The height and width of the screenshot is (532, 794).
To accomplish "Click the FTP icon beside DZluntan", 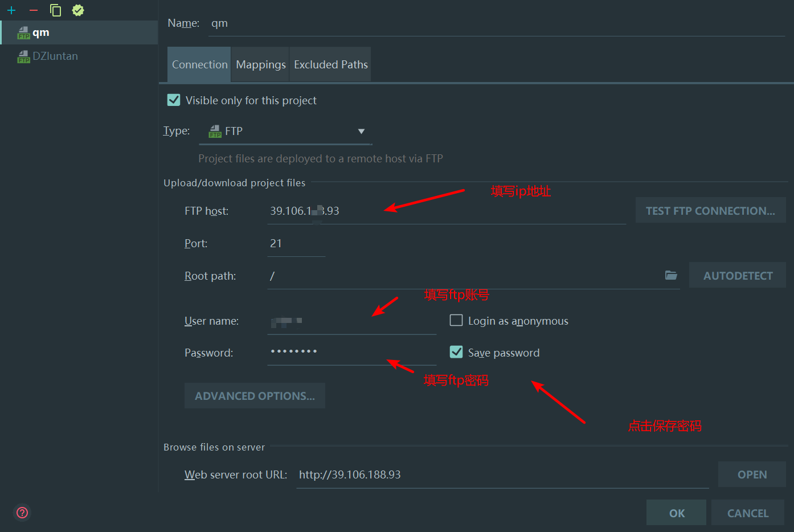I will pyautogui.click(x=23, y=55).
